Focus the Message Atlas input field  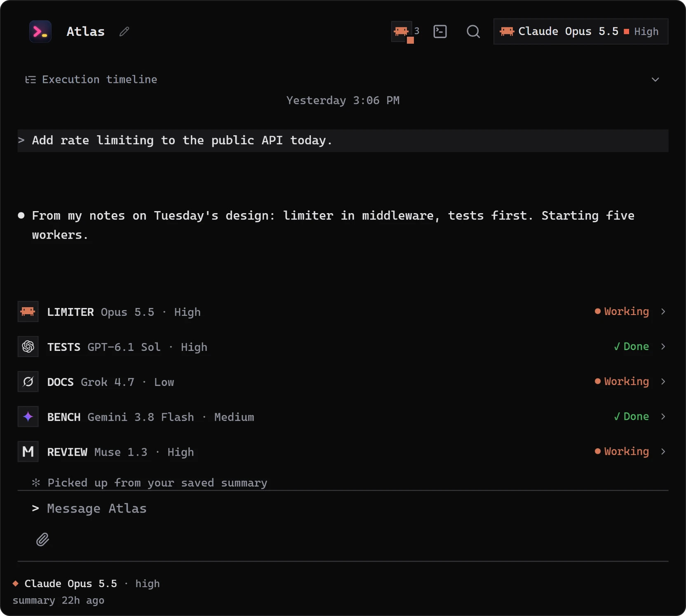[343, 509]
